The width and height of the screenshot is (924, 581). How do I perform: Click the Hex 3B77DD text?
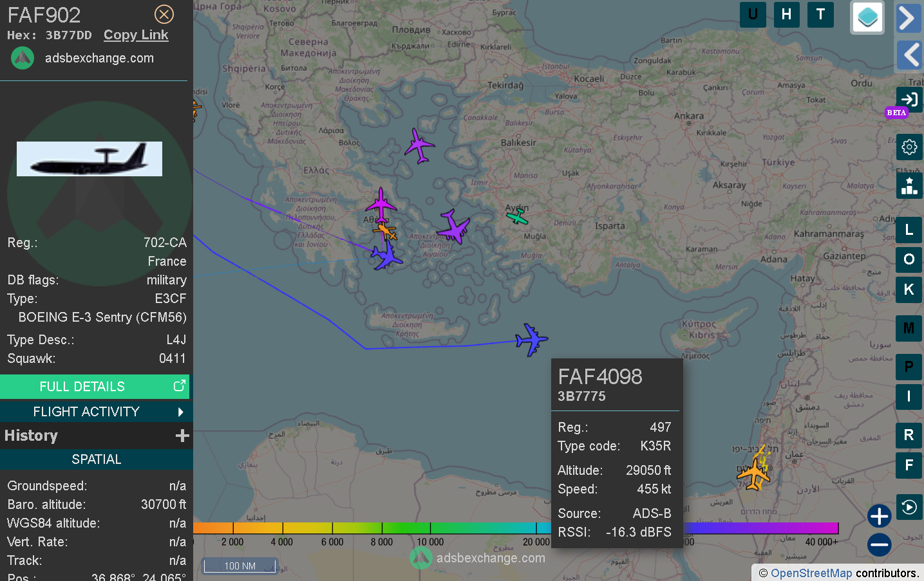50,35
